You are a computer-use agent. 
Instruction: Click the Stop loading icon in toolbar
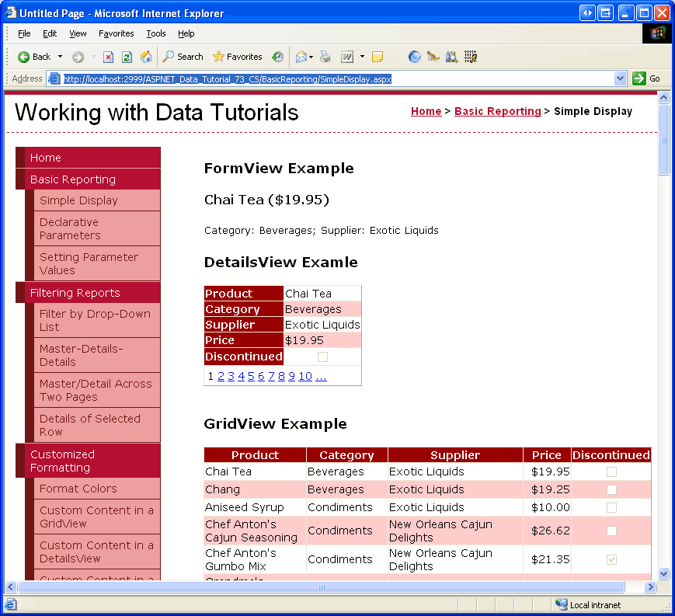108,57
